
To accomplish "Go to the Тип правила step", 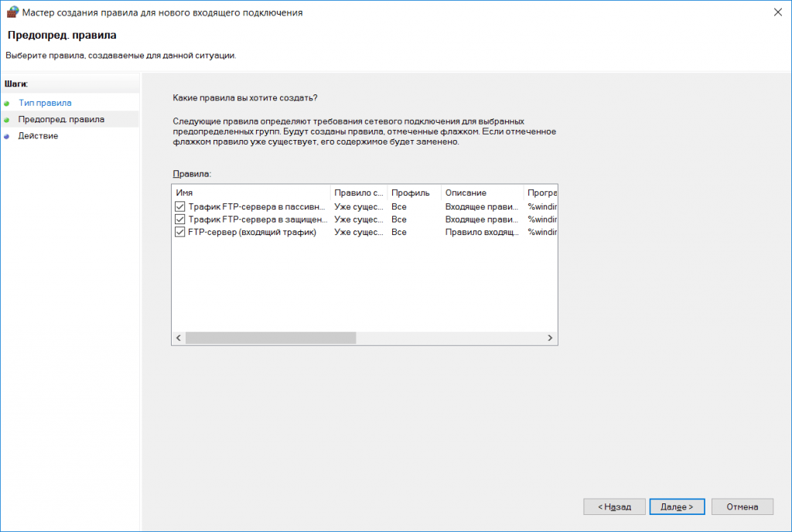I will pos(45,103).
